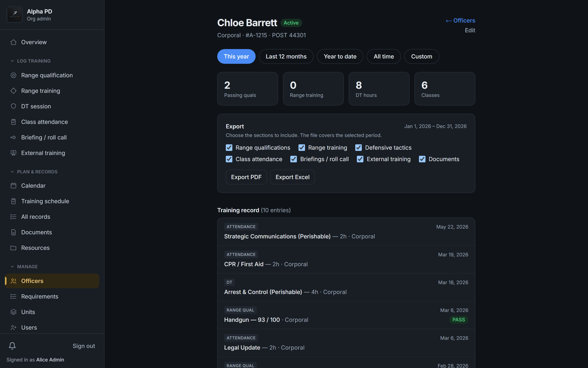The image size is (588, 368).
Task: Open notifications bell icon
Action: tap(12, 346)
